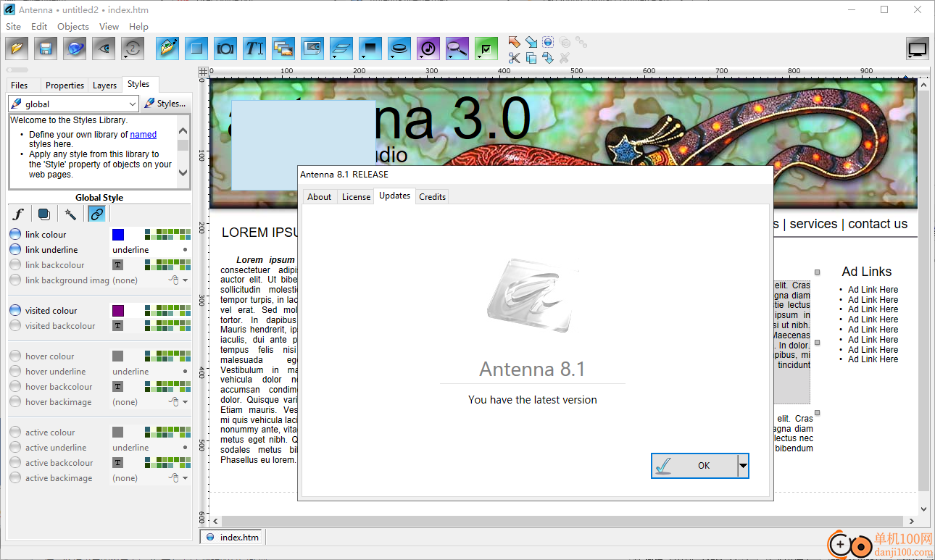Switch to the Credits tab
Viewport: 935px width, 560px height.
(432, 196)
